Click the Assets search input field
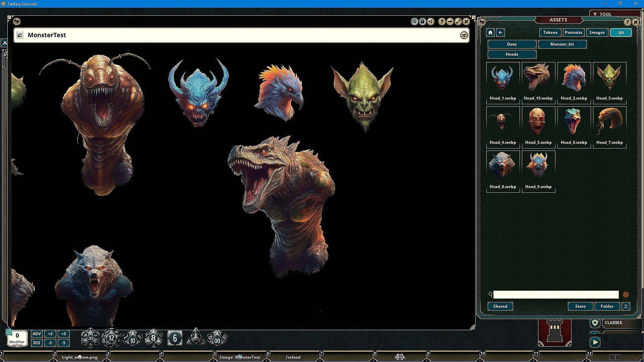This screenshot has width=644, height=362. (x=556, y=295)
